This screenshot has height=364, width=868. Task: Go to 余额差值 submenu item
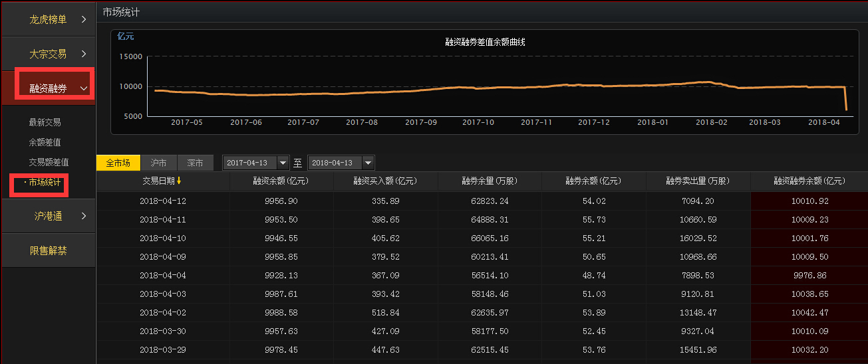[45, 142]
